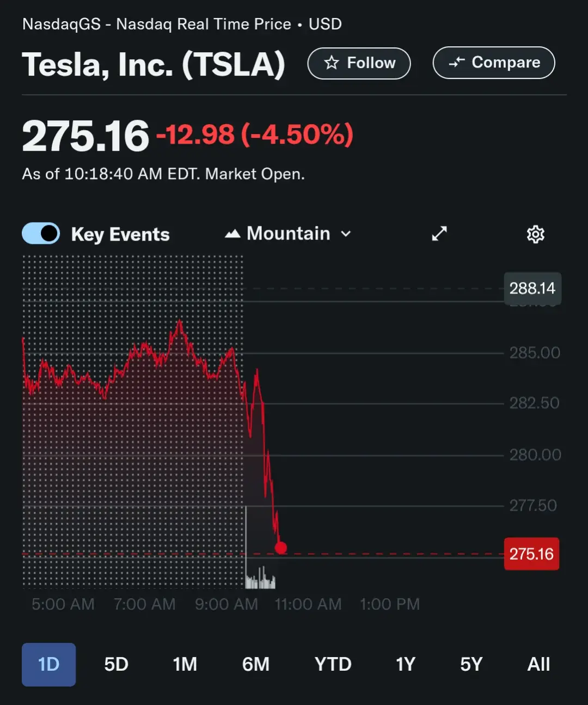This screenshot has height=705, width=588.
Task: View the All time range
Action: pos(538,664)
